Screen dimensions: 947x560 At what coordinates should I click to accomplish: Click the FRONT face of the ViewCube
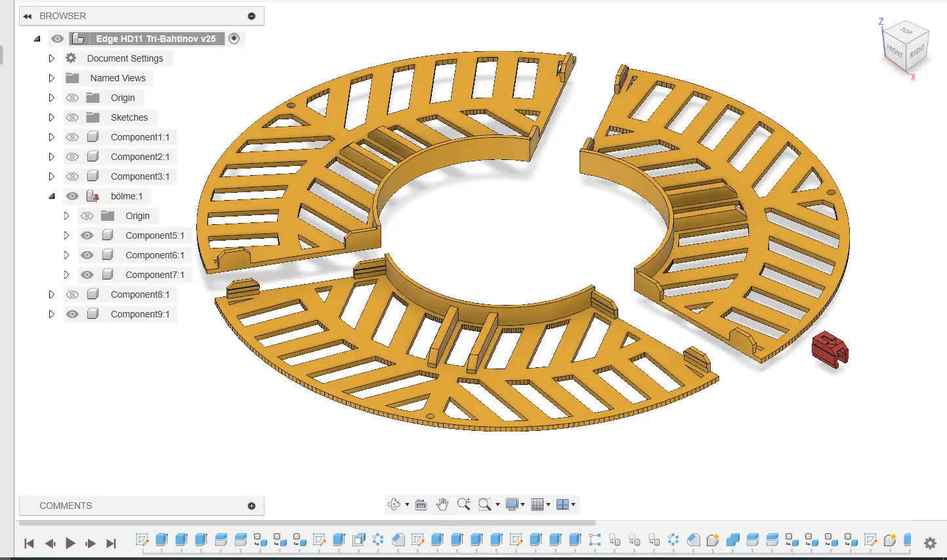tap(894, 50)
